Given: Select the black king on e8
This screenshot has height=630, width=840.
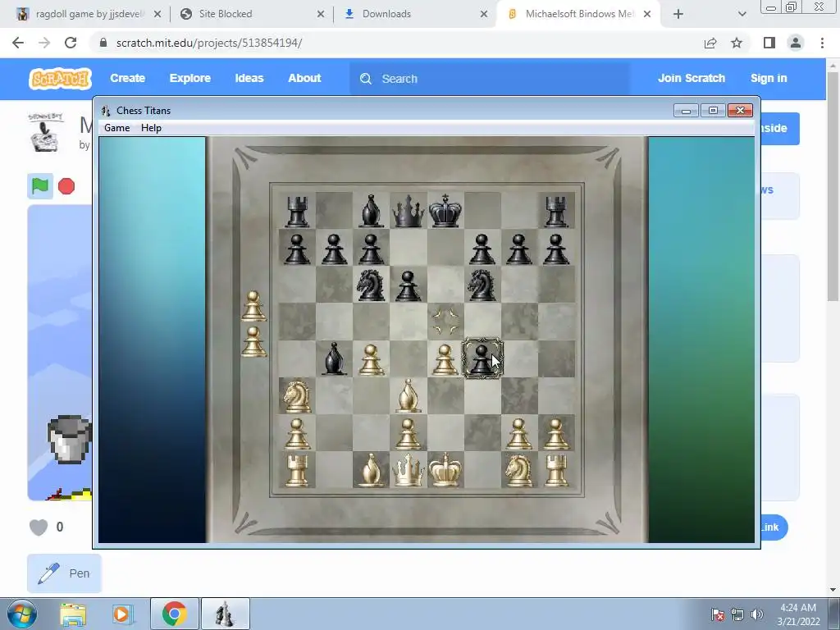Looking at the screenshot, I should point(445,210).
